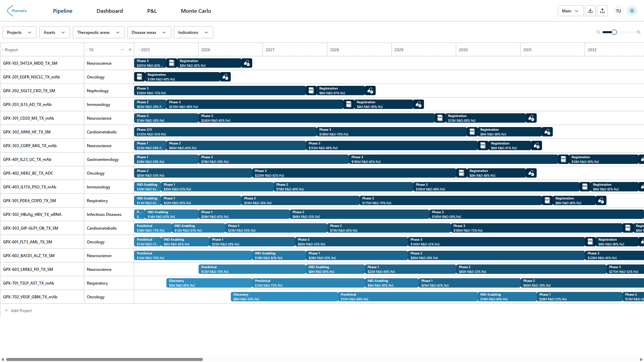Open the Disease areas dropdown
Screen dimensions: 644x362
point(149,32)
